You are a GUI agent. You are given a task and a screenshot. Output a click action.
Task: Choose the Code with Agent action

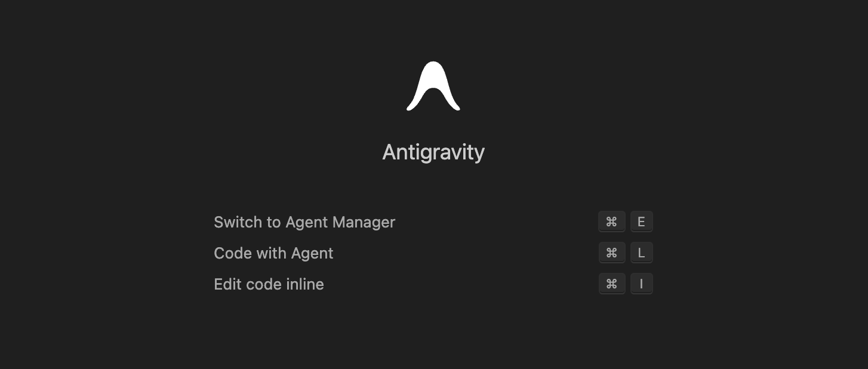click(x=273, y=253)
